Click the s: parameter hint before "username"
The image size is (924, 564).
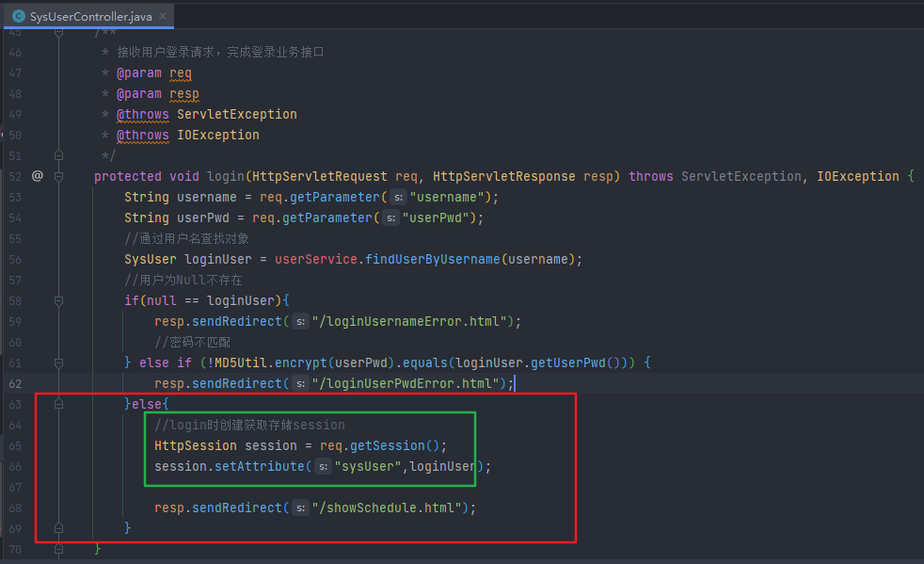[398, 197]
